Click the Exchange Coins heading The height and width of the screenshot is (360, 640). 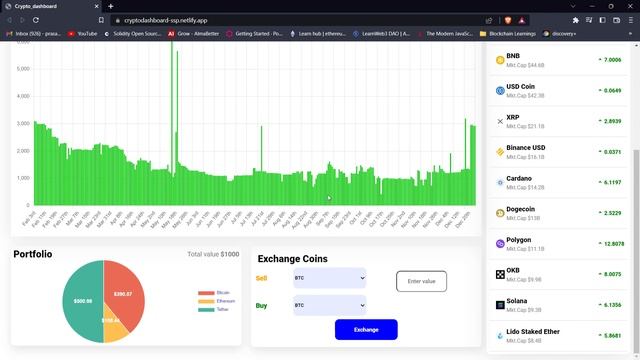pos(292,259)
